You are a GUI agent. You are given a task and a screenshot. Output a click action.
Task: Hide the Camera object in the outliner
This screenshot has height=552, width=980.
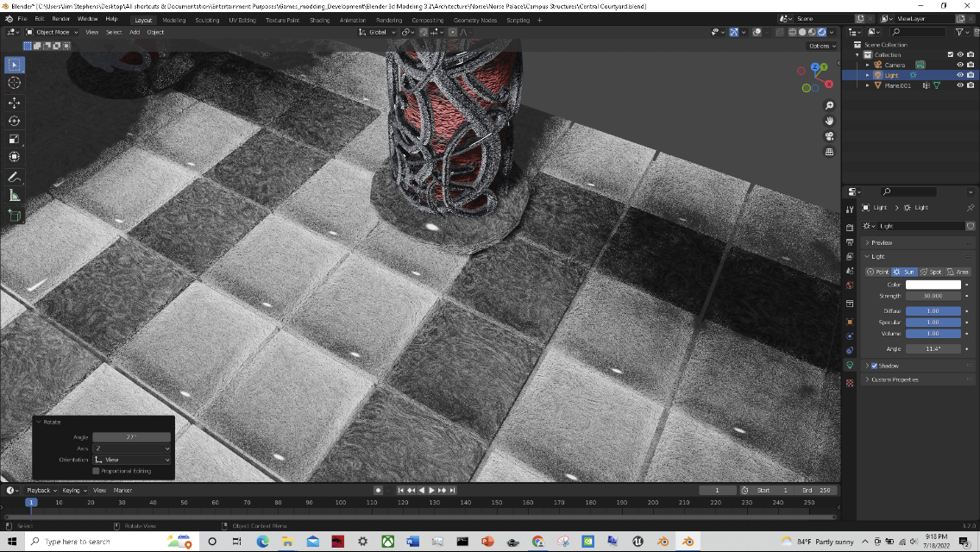[959, 65]
